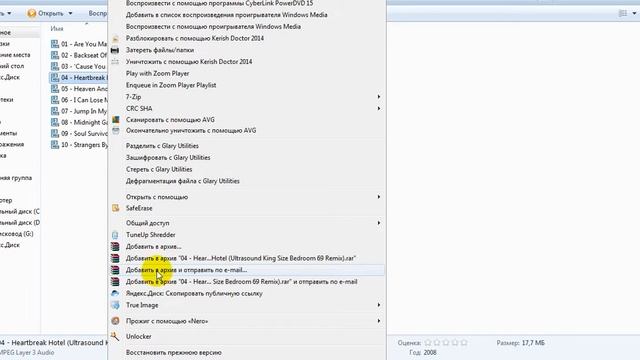
Task: Click file icon of '10 - Strangers By'
Action: [55, 144]
